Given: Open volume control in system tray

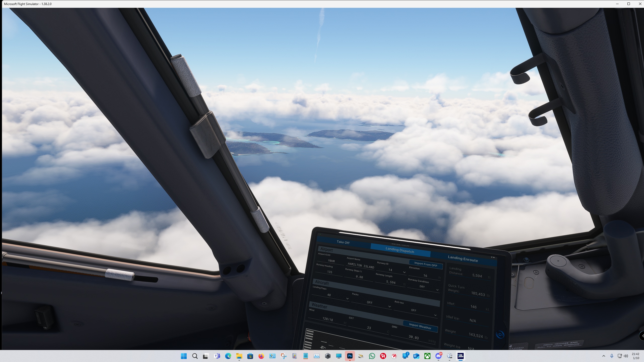Looking at the screenshot, I should coord(626,356).
